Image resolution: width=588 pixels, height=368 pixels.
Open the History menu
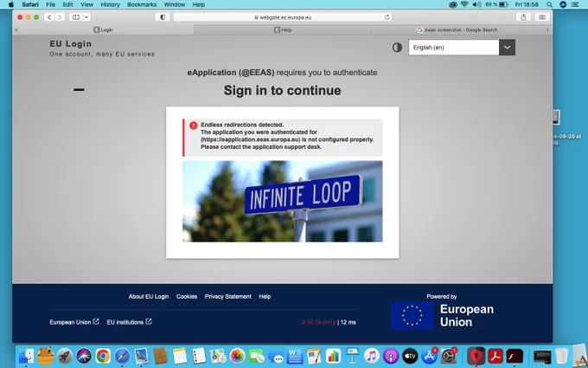tap(110, 4)
